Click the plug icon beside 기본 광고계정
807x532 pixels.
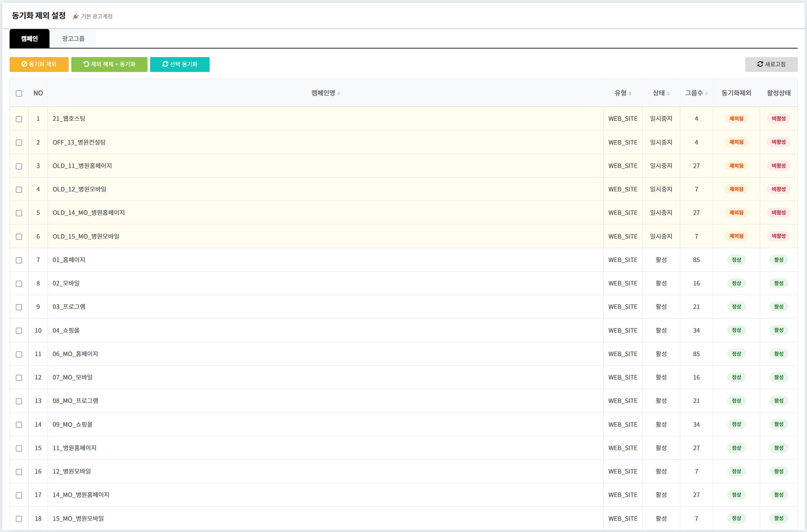(76, 16)
